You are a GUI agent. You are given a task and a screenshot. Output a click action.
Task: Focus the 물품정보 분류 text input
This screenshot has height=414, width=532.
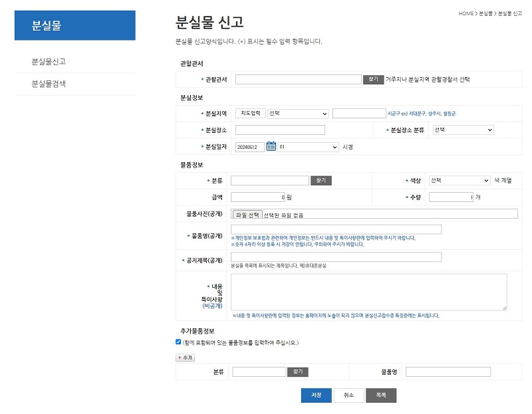tap(270, 180)
